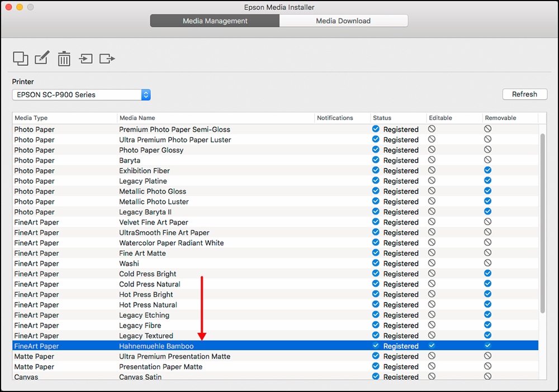Click the Removable checkmark for Legacy Platine
Screen dimensions: 559x392
(487, 180)
